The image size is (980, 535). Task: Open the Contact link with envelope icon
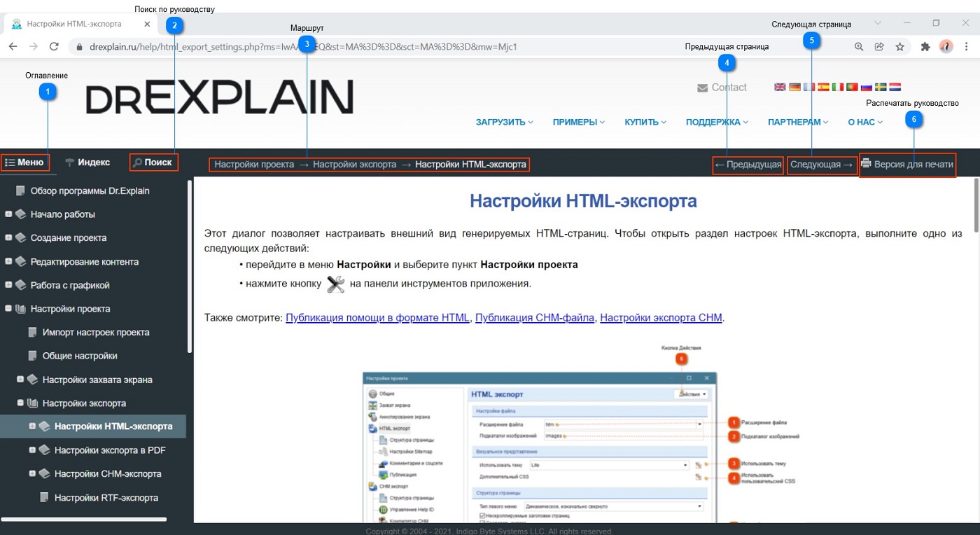(722, 88)
